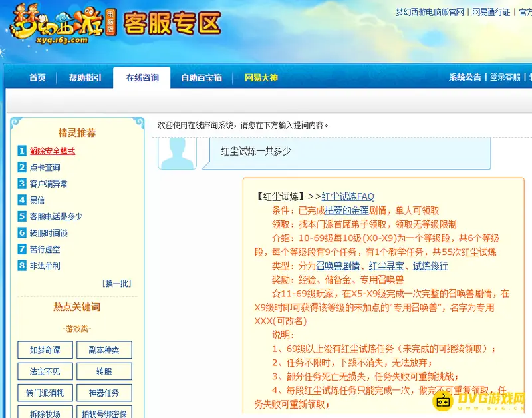Click the 客服专区 title graphic
The width and height of the screenshot is (532, 418).
point(172,23)
